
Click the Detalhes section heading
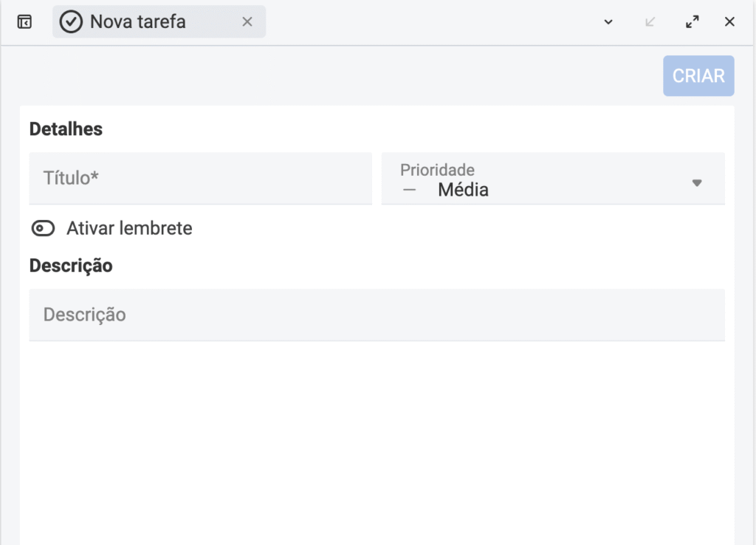pyautogui.click(x=66, y=129)
